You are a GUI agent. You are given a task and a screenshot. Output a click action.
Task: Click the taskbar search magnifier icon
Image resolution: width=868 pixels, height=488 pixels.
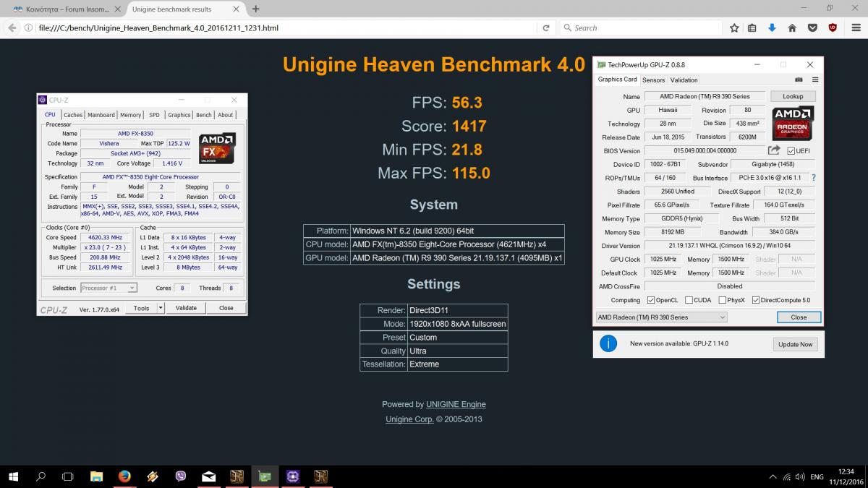click(x=41, y=476)
